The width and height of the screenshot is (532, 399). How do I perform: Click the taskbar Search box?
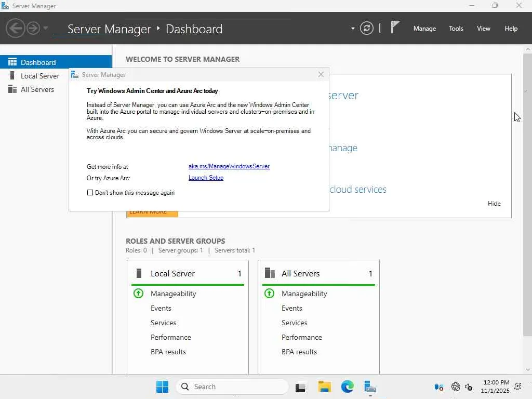(232, 387)
